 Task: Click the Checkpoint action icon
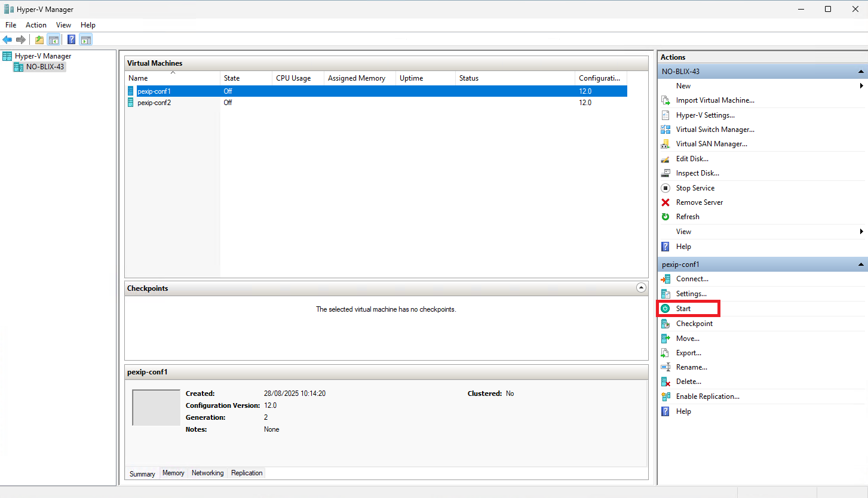click(x=665, y=324)
